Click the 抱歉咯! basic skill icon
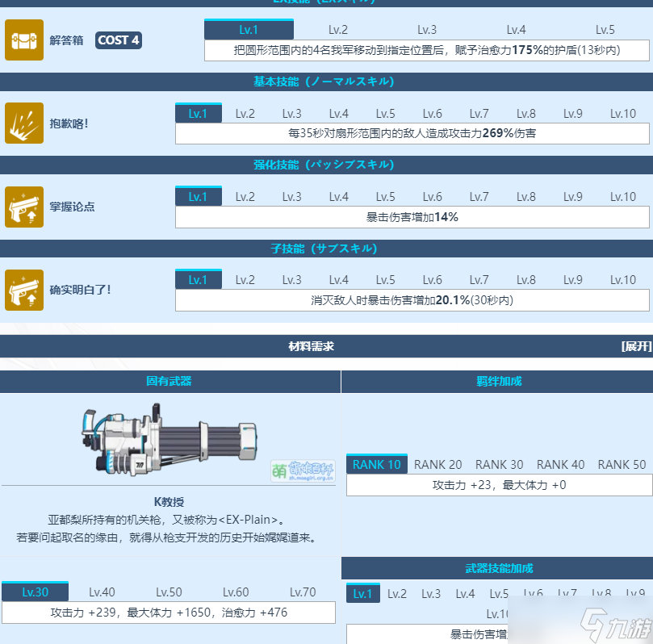Image resolution: width=653 pixels, height=644 pixels. (24, 123)
